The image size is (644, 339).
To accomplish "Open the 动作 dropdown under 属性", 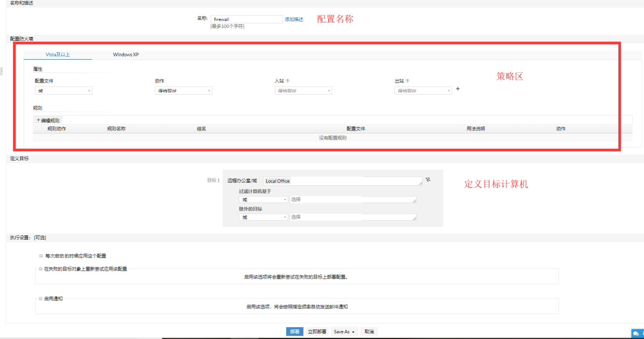I will [x=183, y=91].
